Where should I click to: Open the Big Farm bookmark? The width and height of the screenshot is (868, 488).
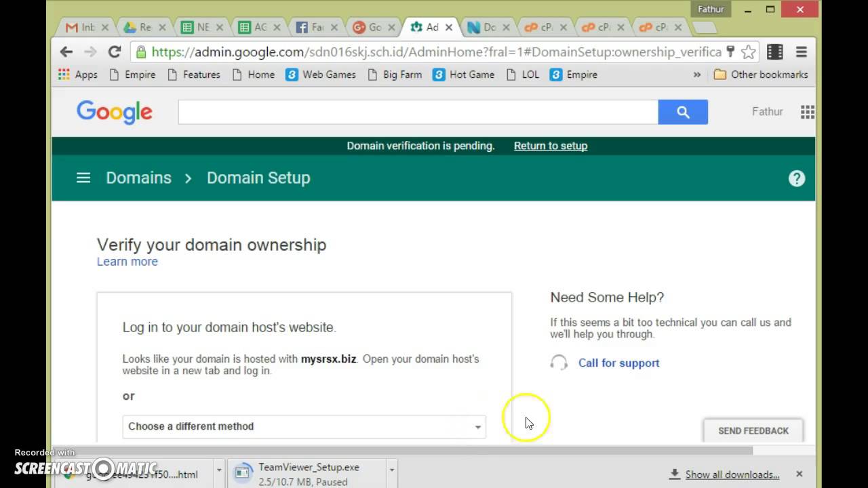click(x=395, y=75)
